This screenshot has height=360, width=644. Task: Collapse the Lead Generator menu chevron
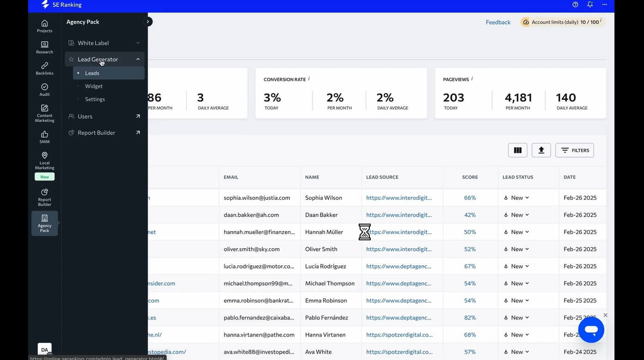(138, 59)
